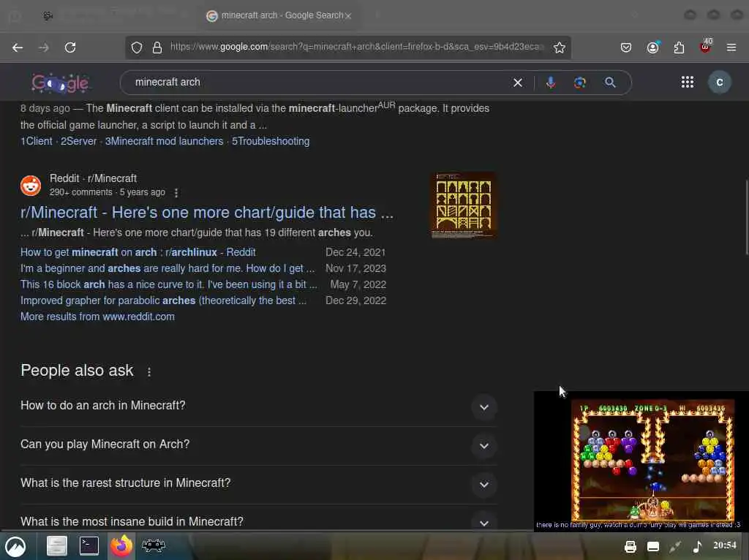Open 3Minecraft mod launchers link
Viewport: 749px width, 560px height.
pos(164,141)
